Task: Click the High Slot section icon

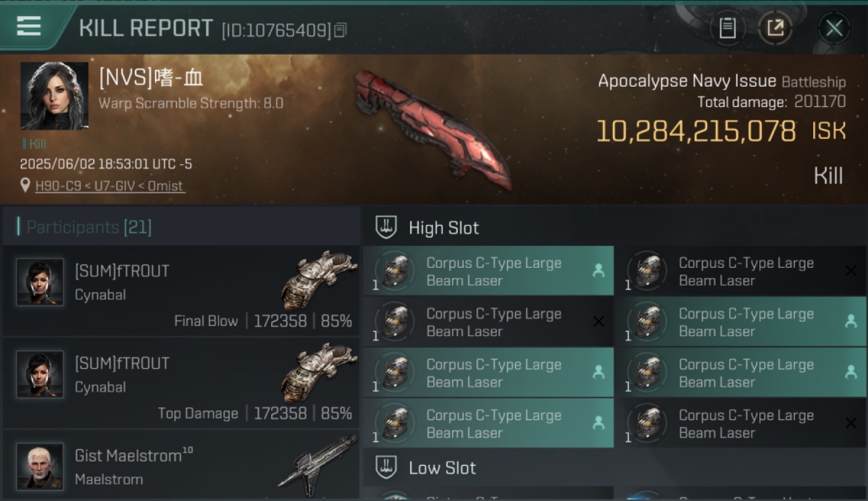Action: pos(386,228)
